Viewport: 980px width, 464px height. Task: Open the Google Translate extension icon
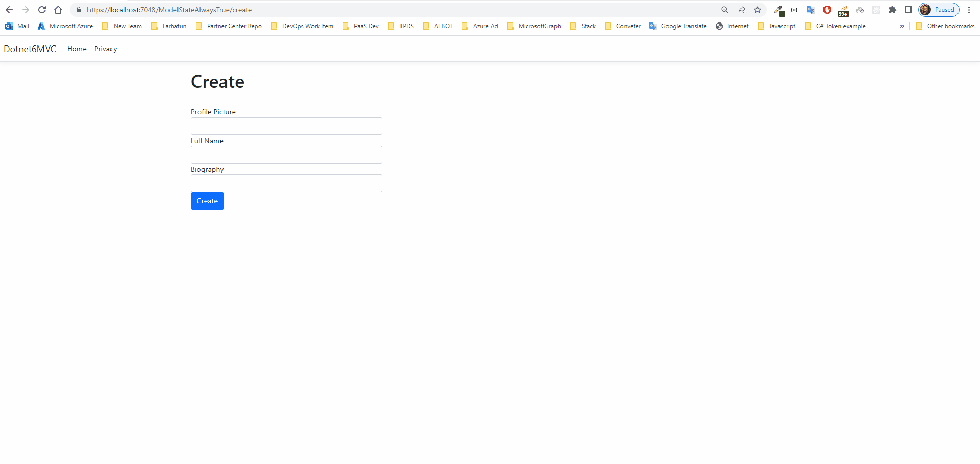(x=810, y=10)
